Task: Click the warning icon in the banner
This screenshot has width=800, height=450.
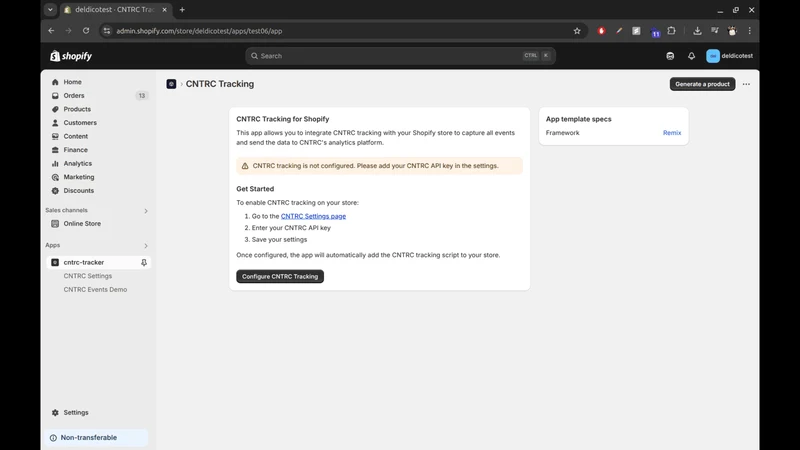Action: pos(245,166)
